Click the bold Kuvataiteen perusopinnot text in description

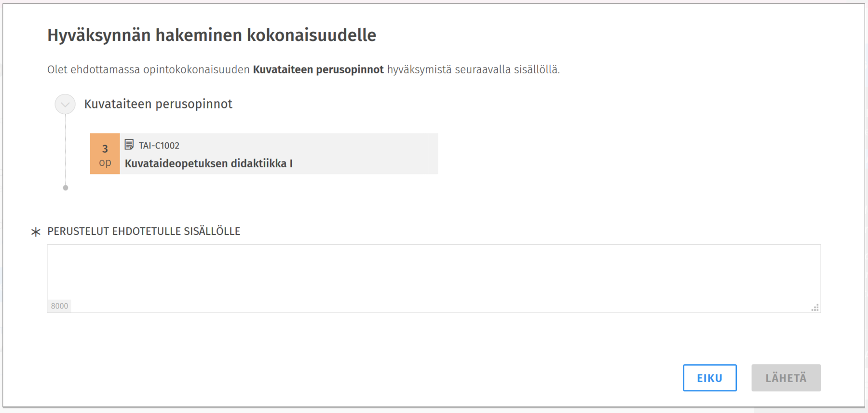(318, 70)
